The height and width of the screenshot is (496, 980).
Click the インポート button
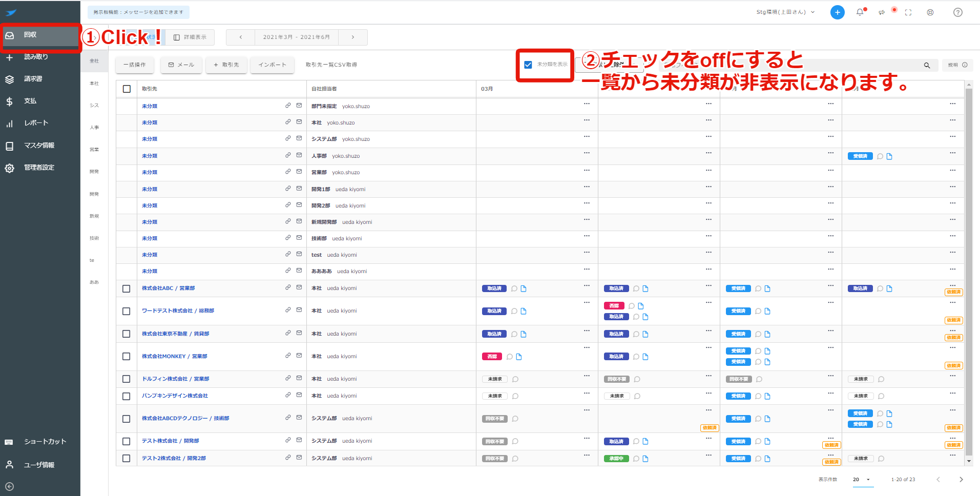click(272, 65)
